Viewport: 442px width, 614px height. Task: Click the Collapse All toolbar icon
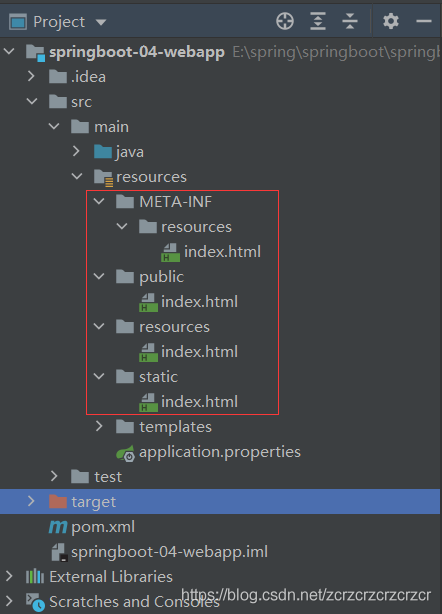pos(350,21)
